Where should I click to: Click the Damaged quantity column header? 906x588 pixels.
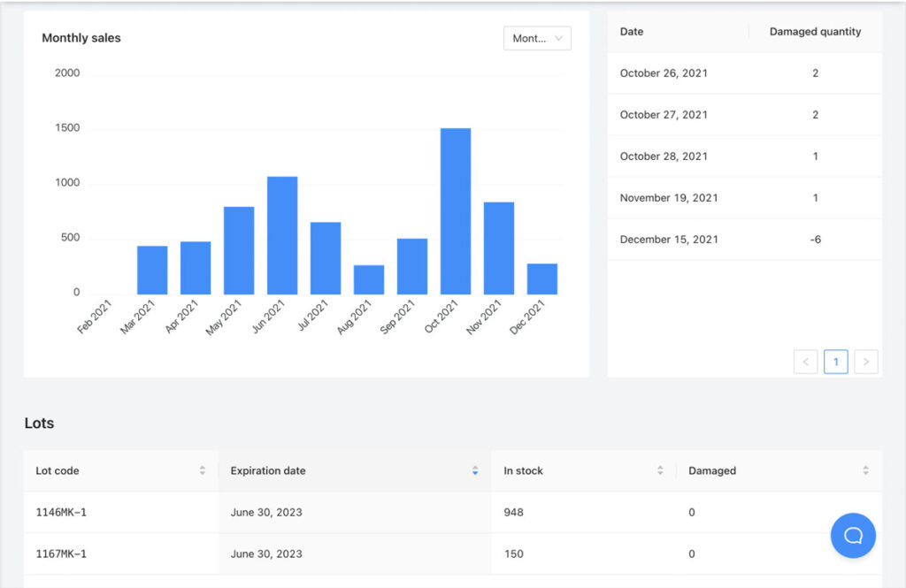click(x=815, y=32)
